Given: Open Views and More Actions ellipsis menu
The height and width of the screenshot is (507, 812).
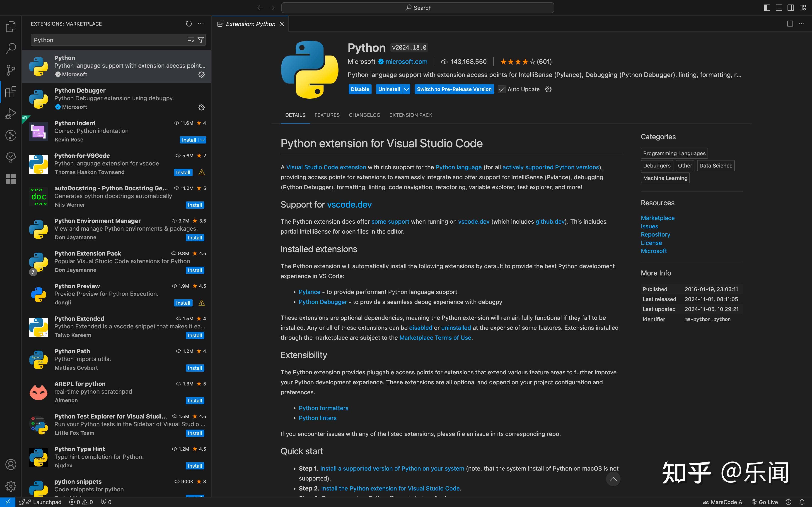Looking at the screenshot, I should point(201,24).
